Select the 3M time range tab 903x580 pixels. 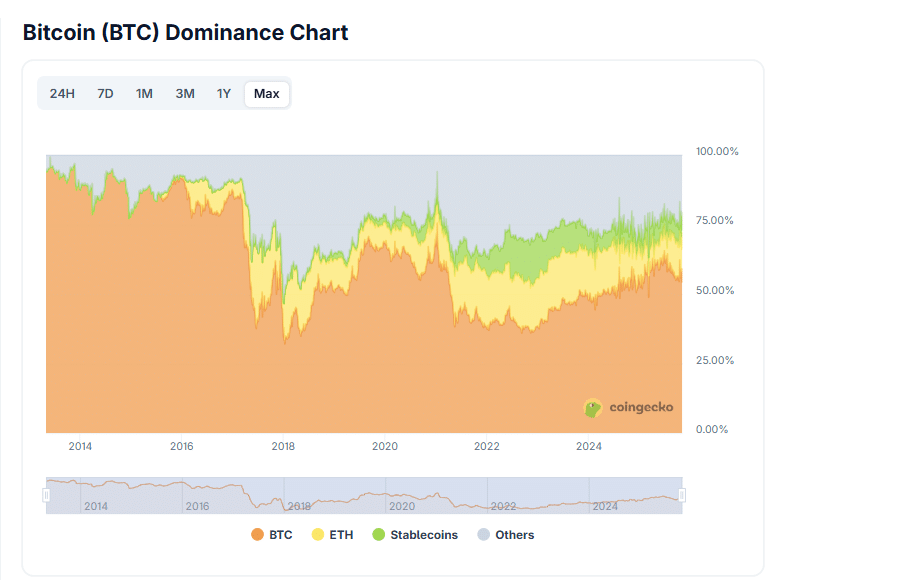click(x=185, y=94)
